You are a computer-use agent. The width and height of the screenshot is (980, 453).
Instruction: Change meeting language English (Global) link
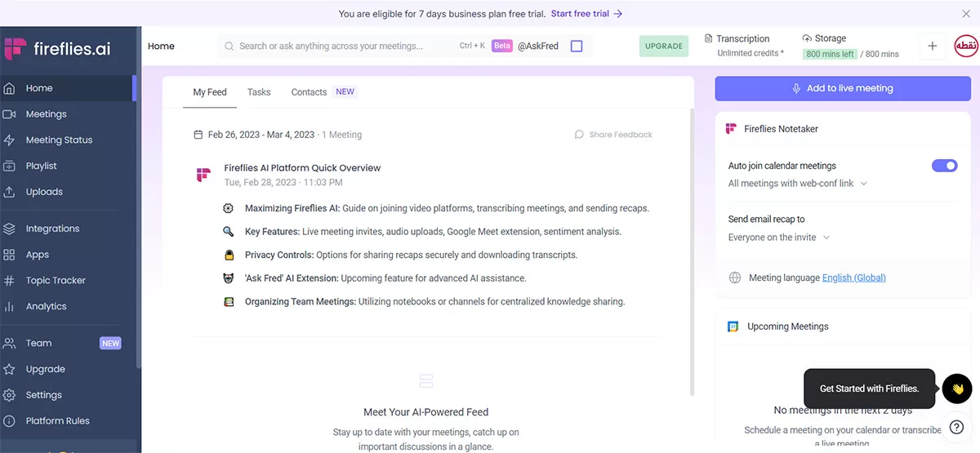(x=853, y=278)
